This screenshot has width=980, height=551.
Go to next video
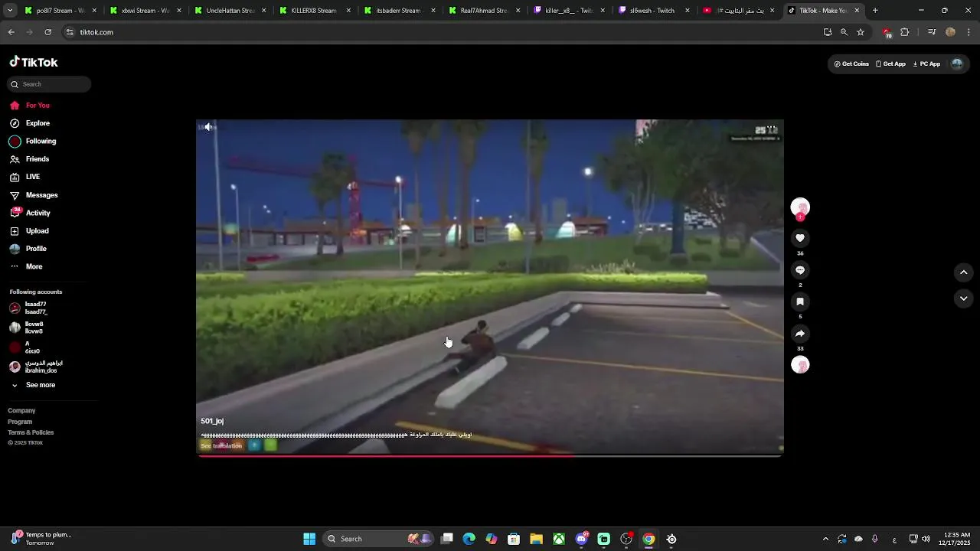(964, 298)
